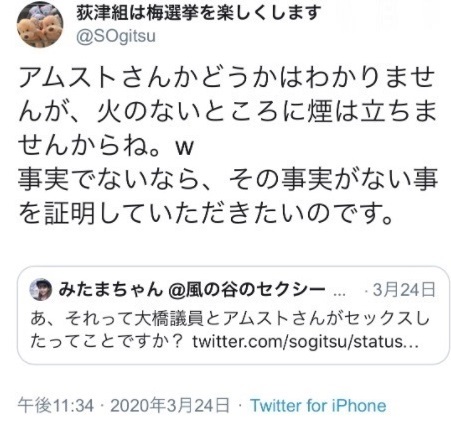Open the Twitter for iPhone source link
The width and height of the screenshot is (451, 421).
(x=318, y=405)
